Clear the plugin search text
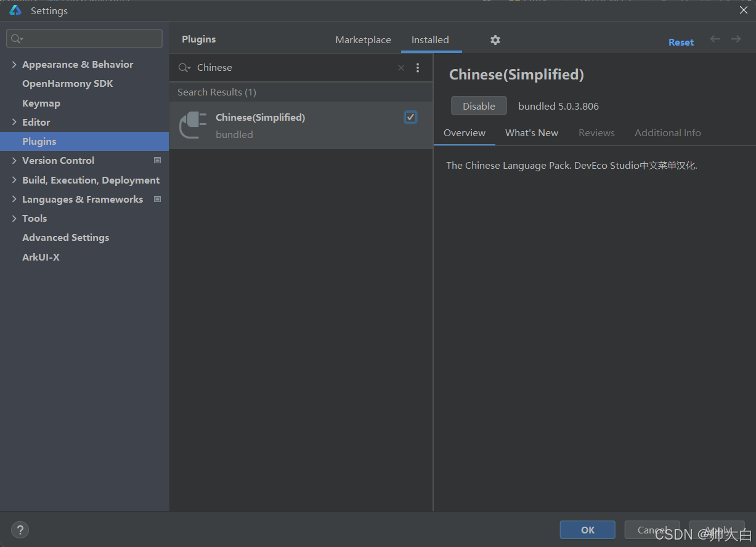 pos(401,68)
